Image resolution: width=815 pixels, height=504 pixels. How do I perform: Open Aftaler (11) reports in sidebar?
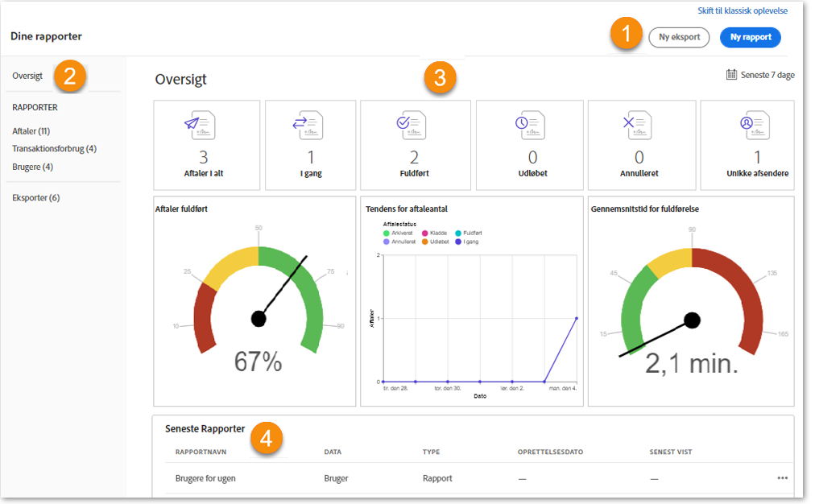point(31,130)
